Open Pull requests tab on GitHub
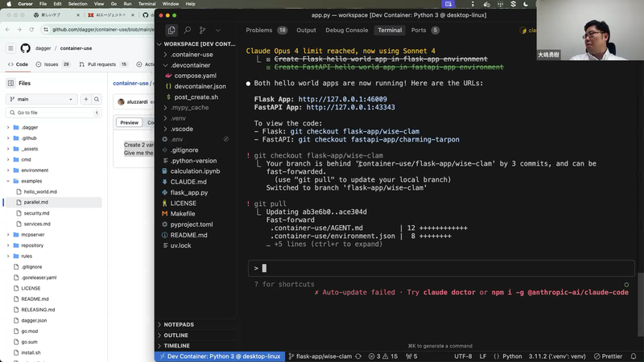This screenshot has width=644, height=362. click(x=103, y=64)
